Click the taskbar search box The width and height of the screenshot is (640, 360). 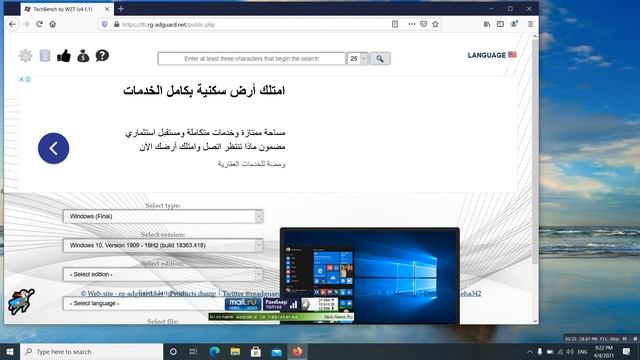click(92, 351)
